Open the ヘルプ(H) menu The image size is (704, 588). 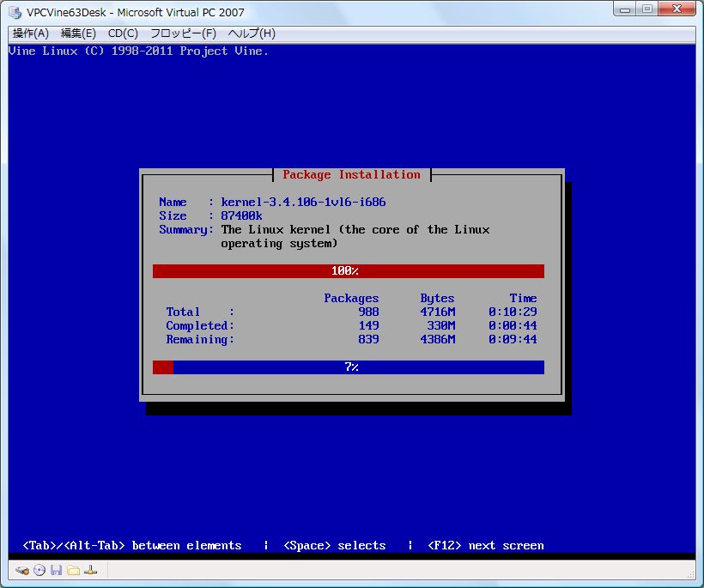coord(252,33)
